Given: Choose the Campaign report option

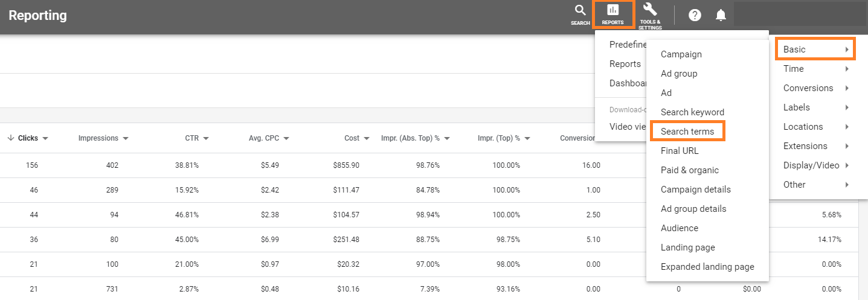Looking at the screenshot, I should click(x=681, y=54).
